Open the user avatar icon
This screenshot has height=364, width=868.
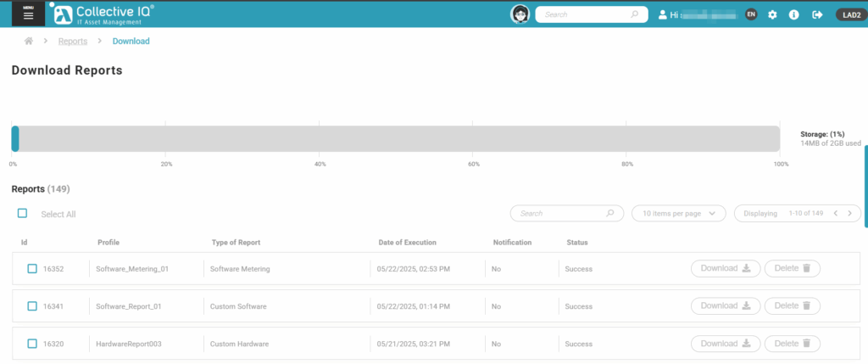[x=520, y=14]
